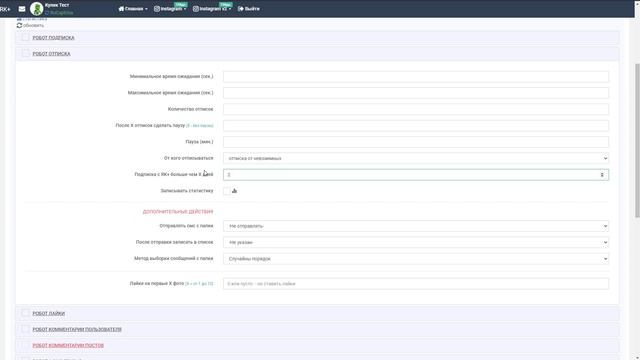Image resolution: width=640 pixels, height=360 pixels.
Task: Enable the Робот отписка checkbox
Action: (25, 53)
